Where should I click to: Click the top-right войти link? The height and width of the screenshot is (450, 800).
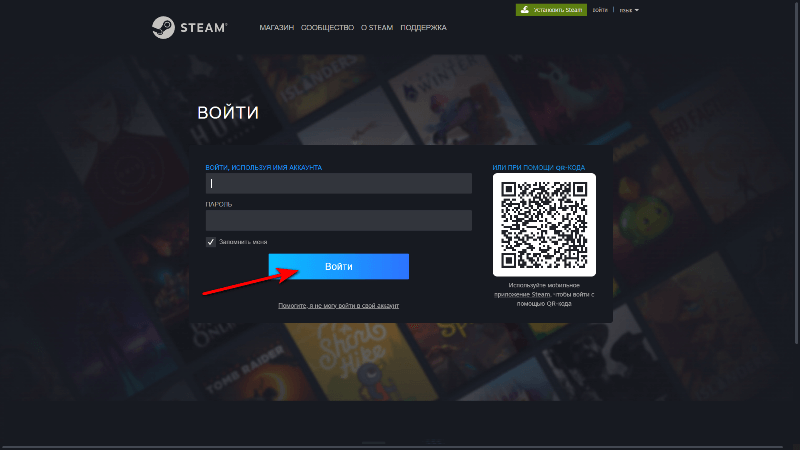click(x=600, y=10)
